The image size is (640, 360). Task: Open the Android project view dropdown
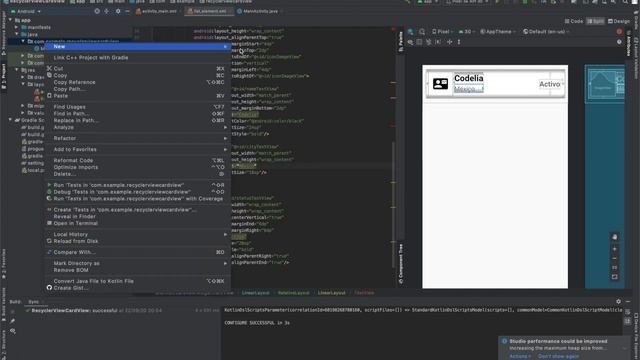pyautogui.click(x=26, y=11)
